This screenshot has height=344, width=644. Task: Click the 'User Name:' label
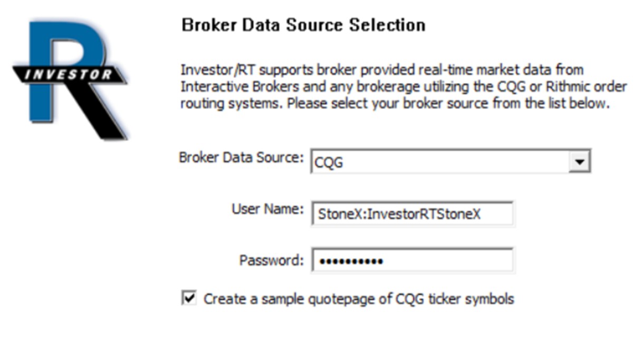click(x=268, y=209)
